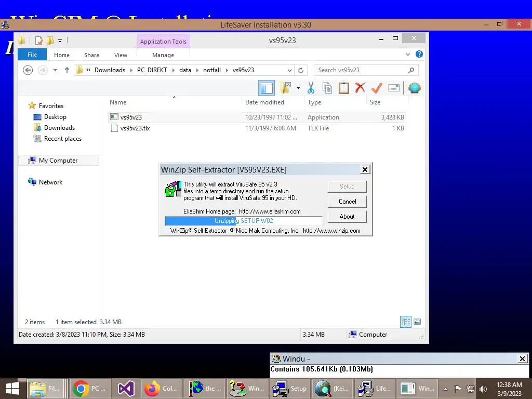Open the Windows Start button
The width and height of the screenshot is (532, 399).
click(12, 389)
